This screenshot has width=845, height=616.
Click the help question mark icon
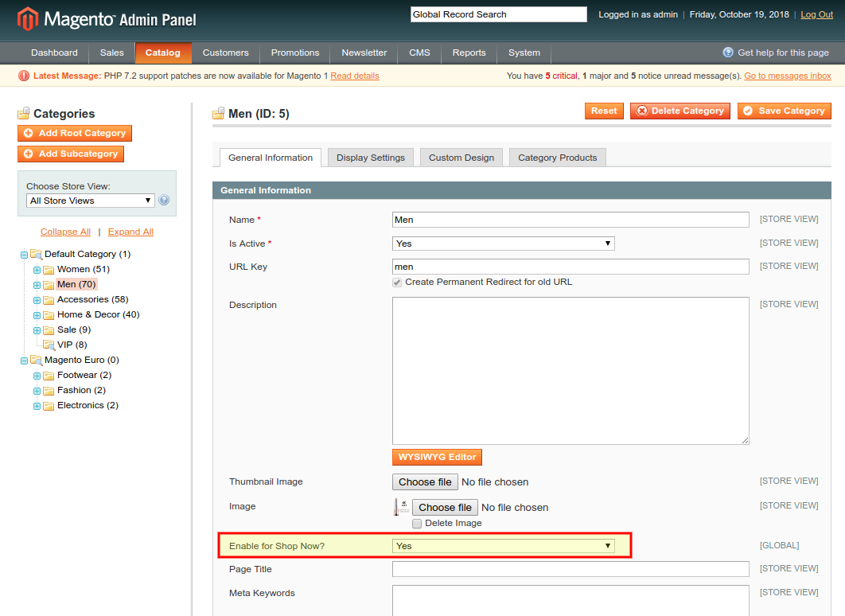coord(728,53)
